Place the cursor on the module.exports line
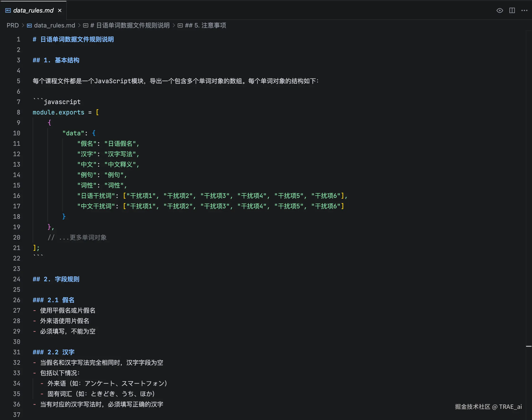This screenshot has width=532, height=420. 59,112
